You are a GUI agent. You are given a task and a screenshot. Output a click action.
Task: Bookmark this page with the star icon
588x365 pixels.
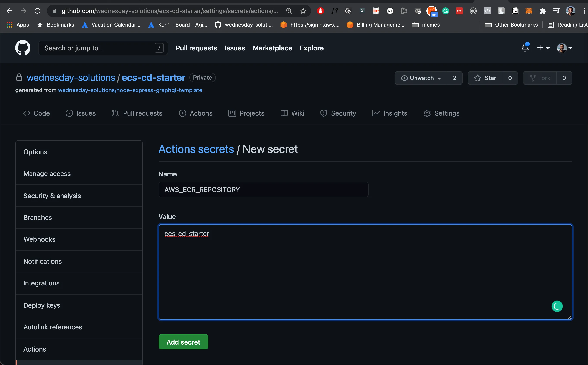303,11
